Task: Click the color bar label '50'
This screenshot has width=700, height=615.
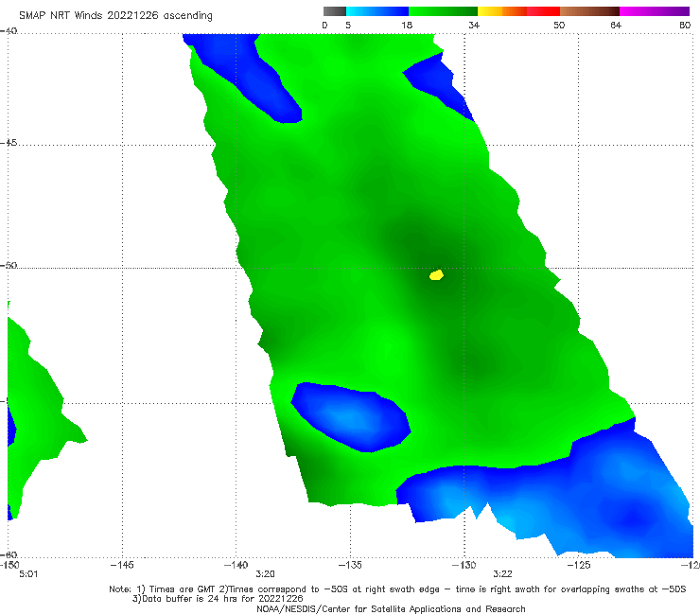Action: point(559,25)
